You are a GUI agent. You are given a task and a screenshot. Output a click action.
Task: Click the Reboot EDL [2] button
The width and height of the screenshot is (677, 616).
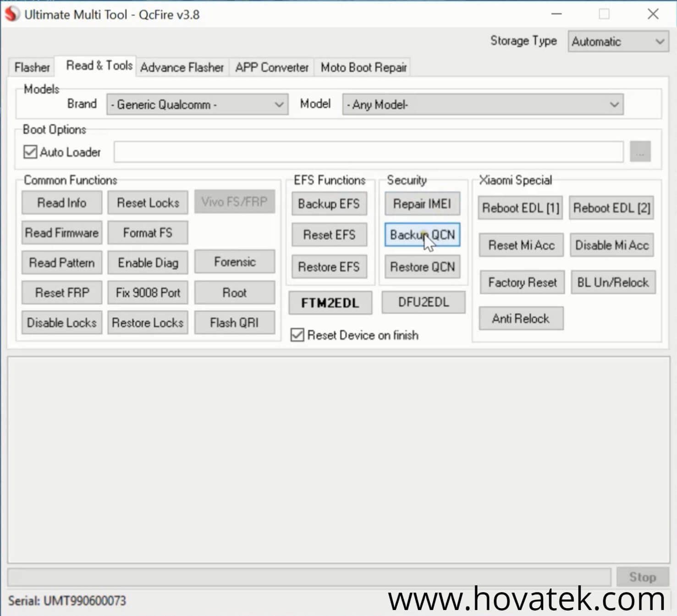[x=611, y=208]
